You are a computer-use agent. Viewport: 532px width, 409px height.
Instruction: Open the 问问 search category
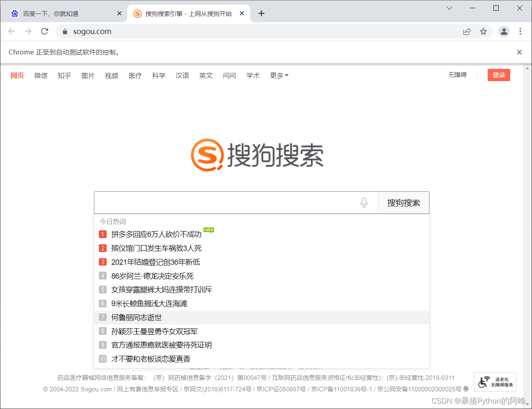click(229, 75)
